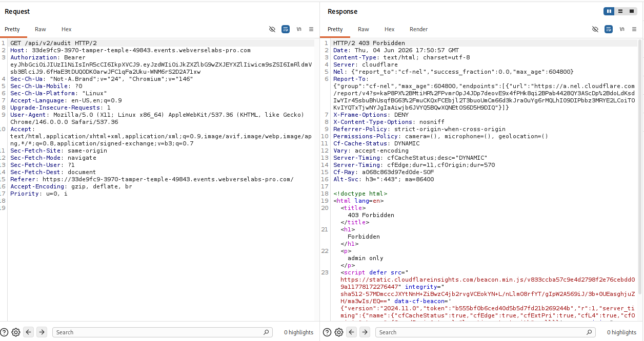Click the Upgrade-Insecure-Requests header line
Viewport: 644px width, 341px height.
coord(61,108)
